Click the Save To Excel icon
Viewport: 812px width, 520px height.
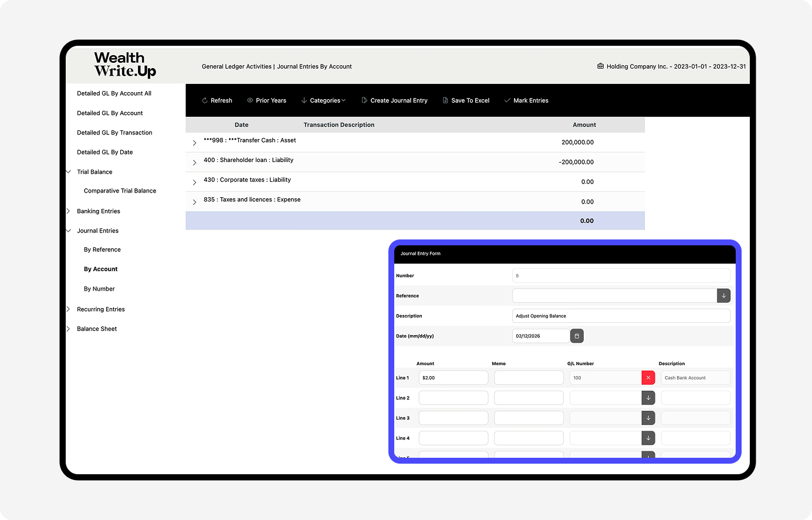point(445,100)
